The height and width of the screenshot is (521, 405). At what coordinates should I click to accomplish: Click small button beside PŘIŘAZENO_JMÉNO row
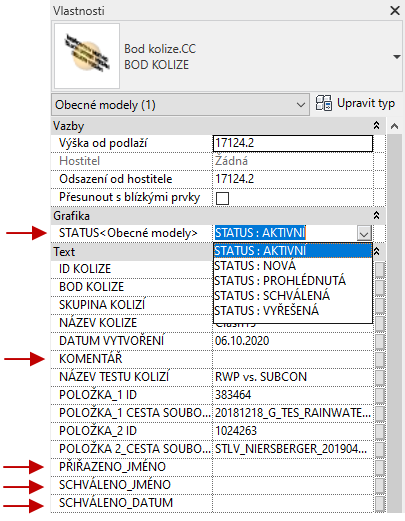(380, 467)
